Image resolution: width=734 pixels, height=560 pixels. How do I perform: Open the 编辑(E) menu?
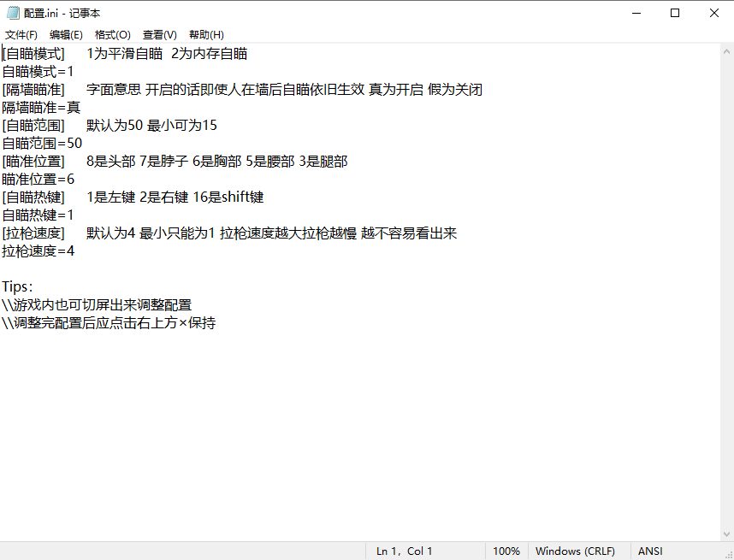(x=66, y=35)
